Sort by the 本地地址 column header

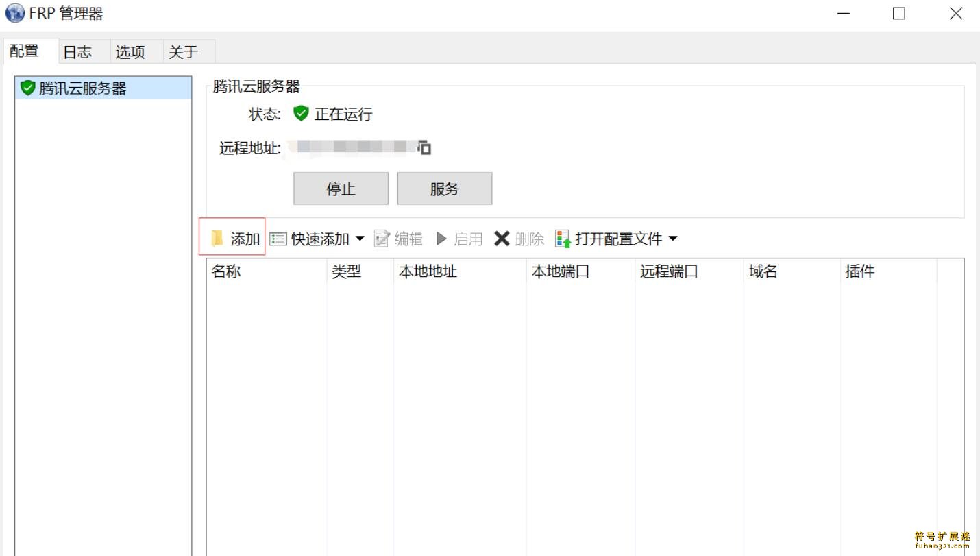point(460,271)
